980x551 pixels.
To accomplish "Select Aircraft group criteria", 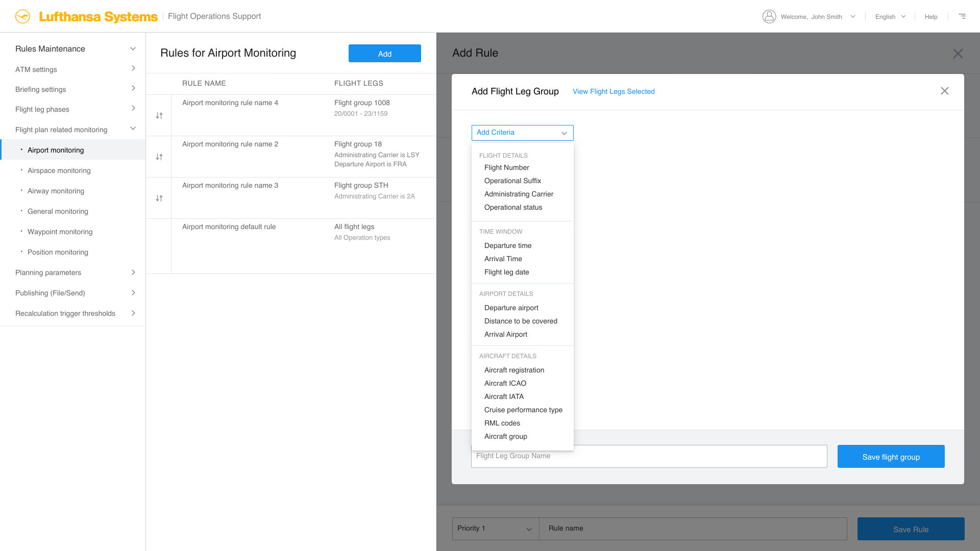I will tap(505, 436).
